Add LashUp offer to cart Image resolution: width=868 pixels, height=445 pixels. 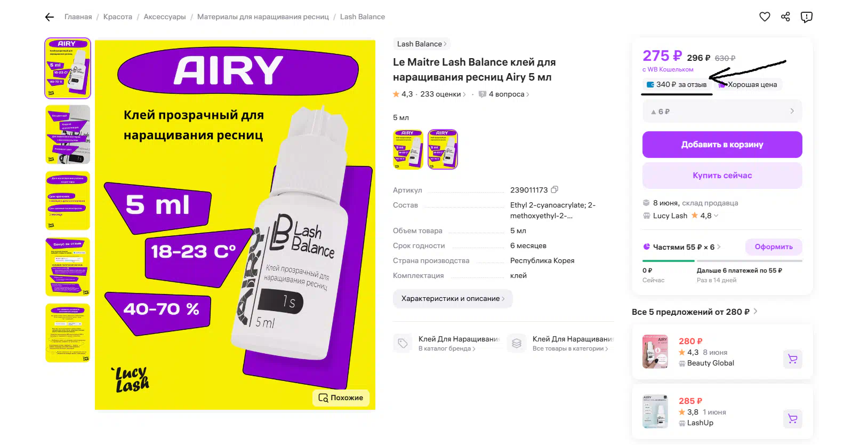(793, 419)
